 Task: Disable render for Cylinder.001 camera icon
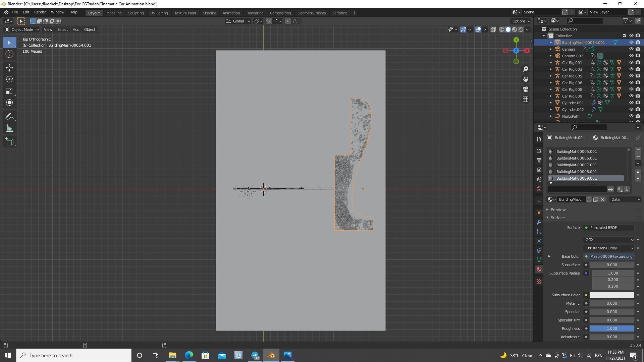tap(638, 103)
